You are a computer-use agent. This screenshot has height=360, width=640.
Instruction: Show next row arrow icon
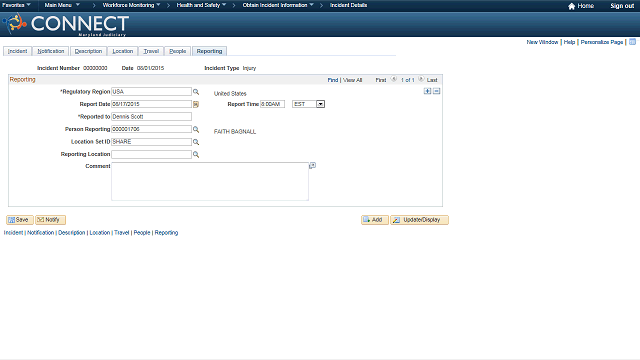point(421,79)
